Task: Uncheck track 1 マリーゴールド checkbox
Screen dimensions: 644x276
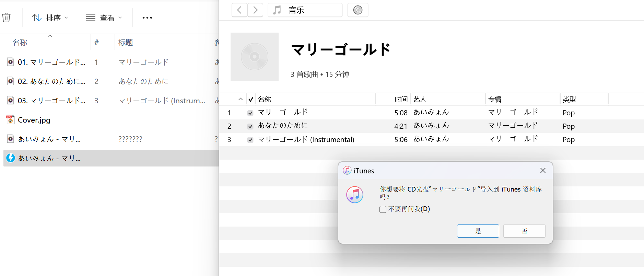Action: [x=250, y=113]
